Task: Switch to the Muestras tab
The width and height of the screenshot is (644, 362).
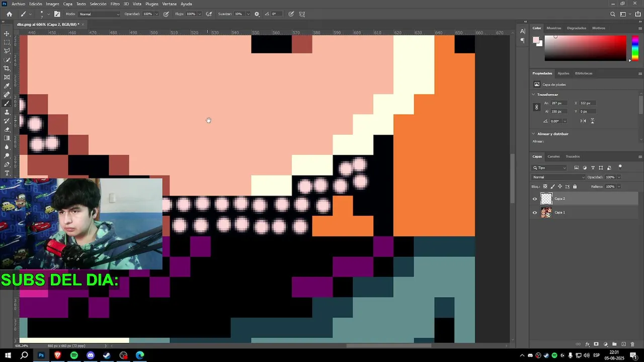Action: pyautogui.click(x=554, y=28)
